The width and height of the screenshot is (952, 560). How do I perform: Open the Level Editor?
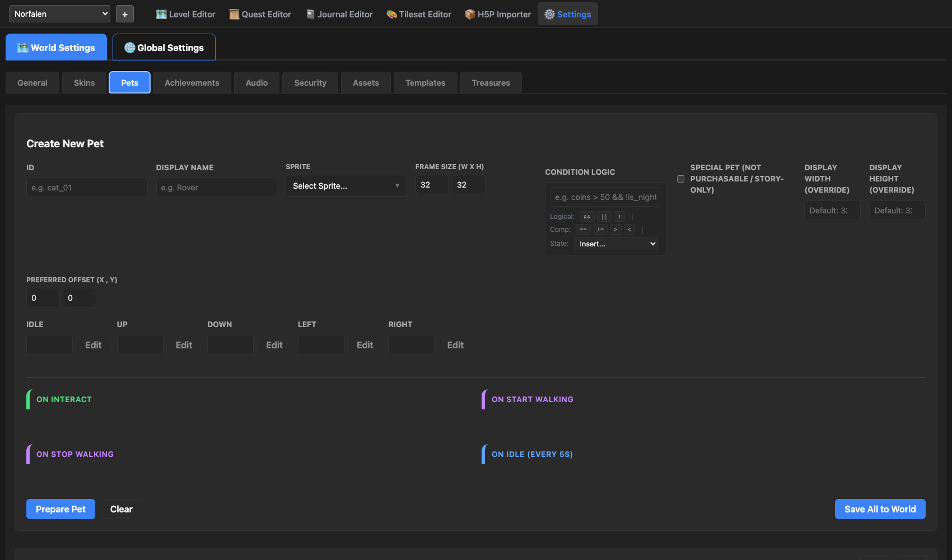185,14
